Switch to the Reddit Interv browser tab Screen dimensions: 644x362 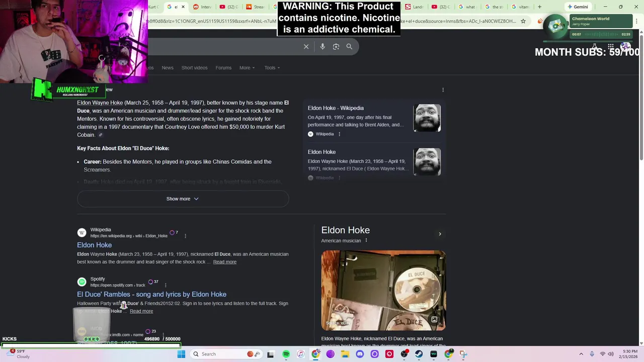click(x=202, y=7)
